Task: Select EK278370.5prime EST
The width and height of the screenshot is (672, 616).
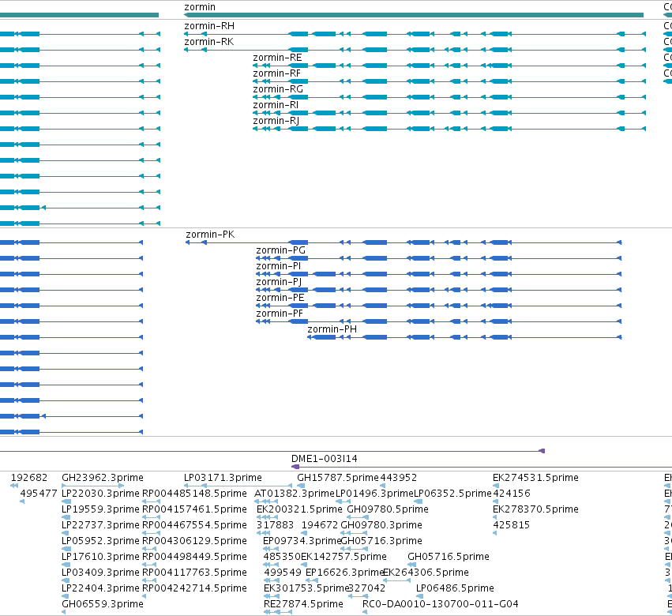Action: pyautogui.click(x=535, y=509)
